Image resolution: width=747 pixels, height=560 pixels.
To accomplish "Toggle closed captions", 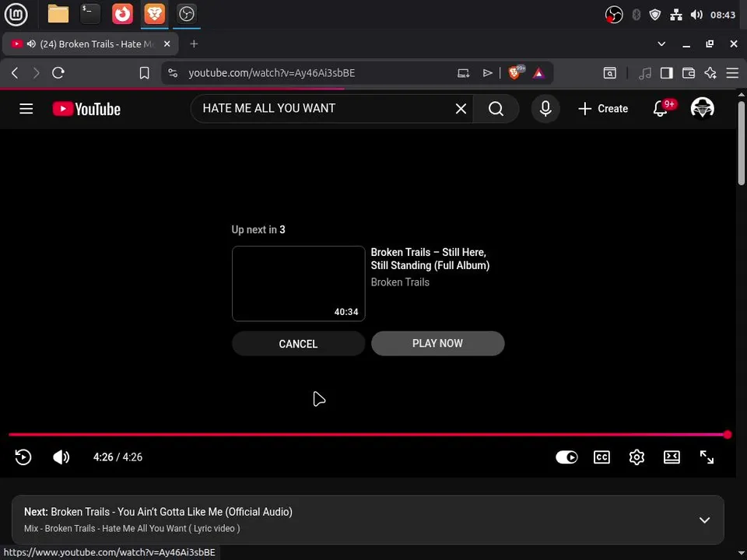I will pos(601,457).
